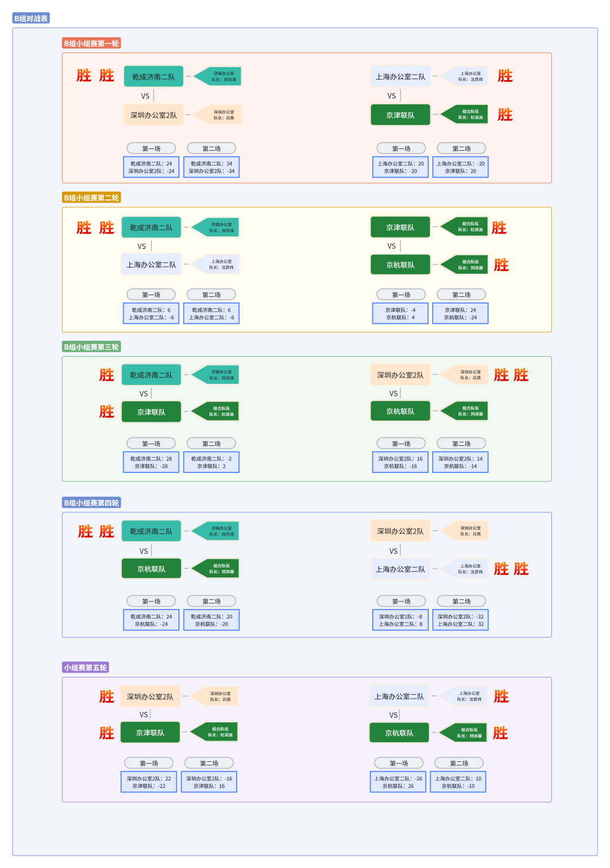The height and width of the screenshot is (868, 610).
Task: Select 第一轮 tag 济南办公室 队长: 尚均涛
Action: coord(219,77)
